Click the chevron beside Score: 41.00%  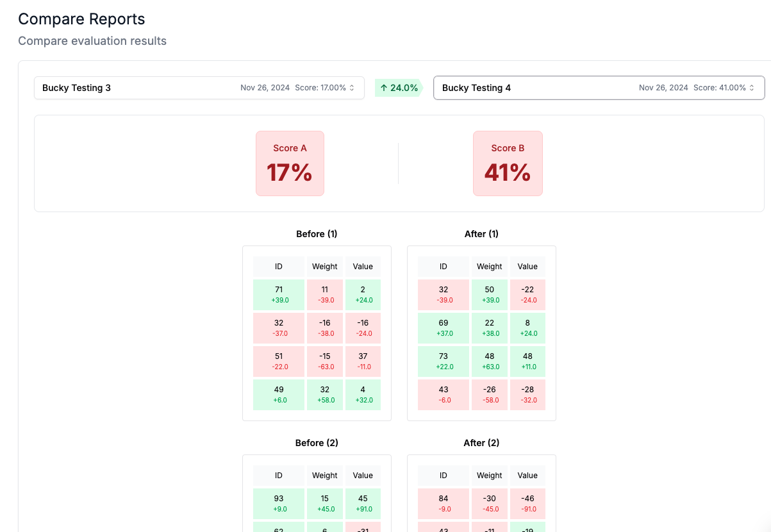coord(751,88)
